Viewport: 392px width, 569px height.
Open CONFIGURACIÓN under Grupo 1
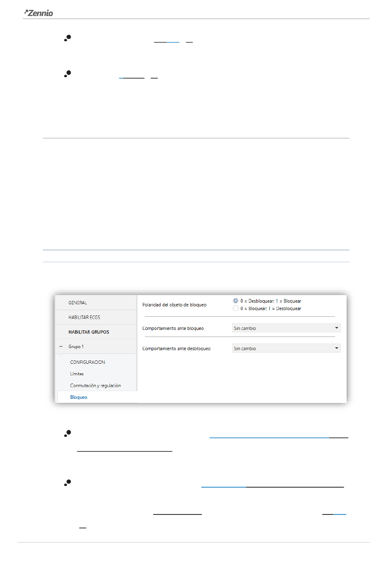click(x=87, y=362)
